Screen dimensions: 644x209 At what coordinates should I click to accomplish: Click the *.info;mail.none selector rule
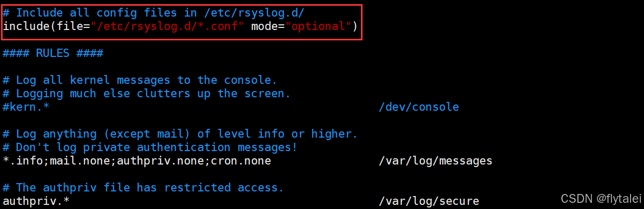coord(137,160)
